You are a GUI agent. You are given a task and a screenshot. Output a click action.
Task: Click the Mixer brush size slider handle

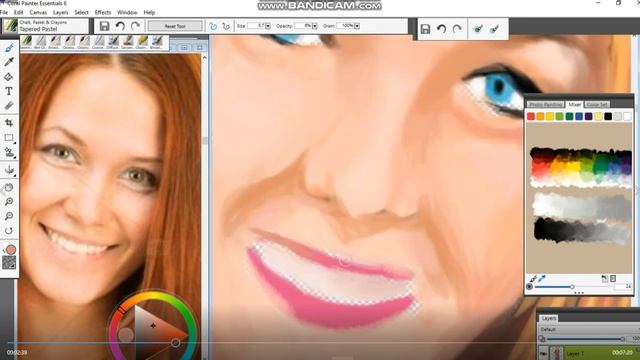(x=572, y=287)
